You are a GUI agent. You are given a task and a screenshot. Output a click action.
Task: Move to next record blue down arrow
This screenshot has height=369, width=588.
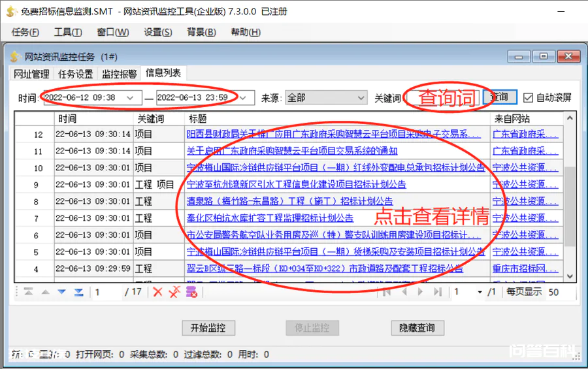pos(62,292)
